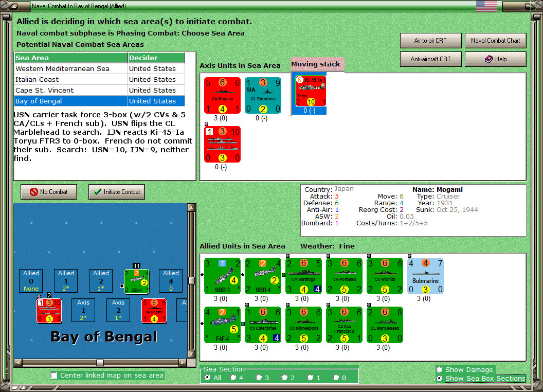Open the Naval Combat Chart
This screenshot has width=543, height=392.
pyautogui.click(x=495, y=41)
